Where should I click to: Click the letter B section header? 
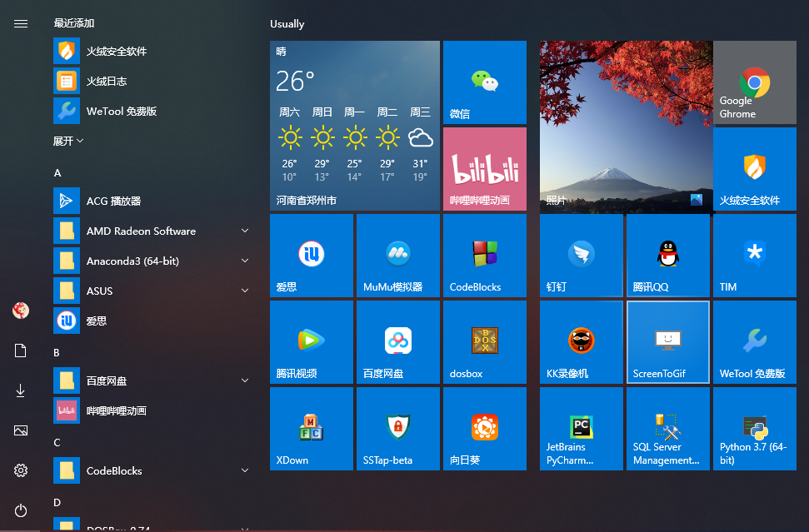(57, 353)
